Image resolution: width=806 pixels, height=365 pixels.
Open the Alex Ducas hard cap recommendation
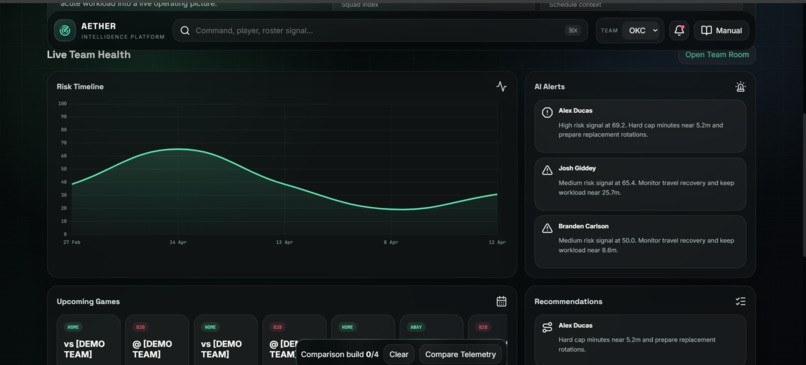tap(640, 340)
